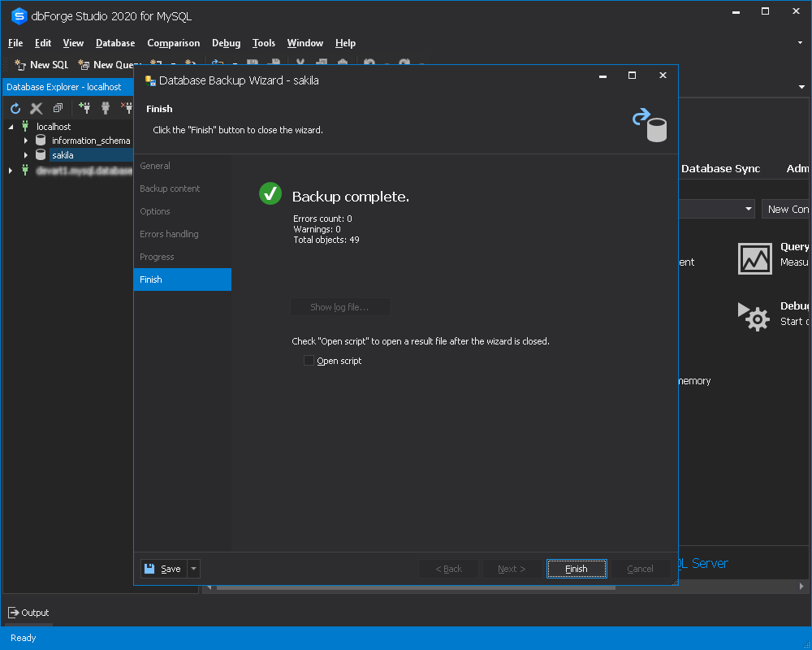
Task: Click the Back button
Action: pos(448,569)
